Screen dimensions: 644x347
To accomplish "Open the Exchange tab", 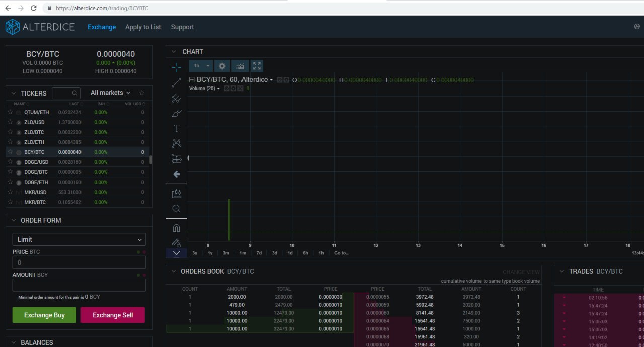I will (x=102, y=27).
